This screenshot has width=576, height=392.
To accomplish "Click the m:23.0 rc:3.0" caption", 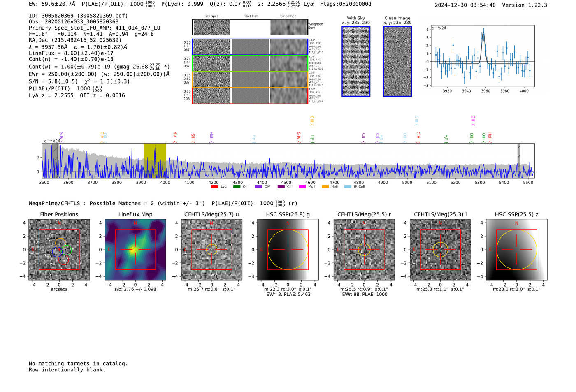I will (517, 289).
